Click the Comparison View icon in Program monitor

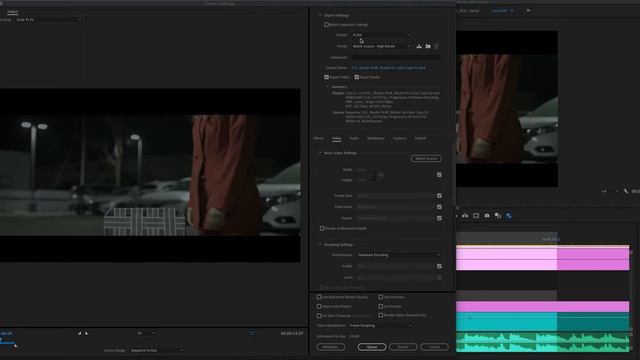[498, 216]
